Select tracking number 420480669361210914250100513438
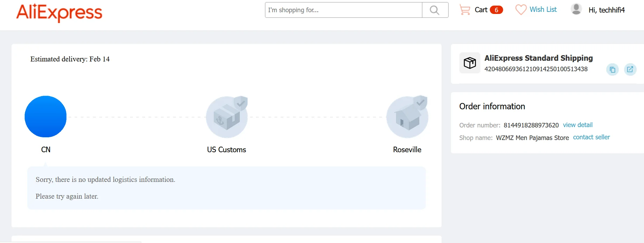This screenshot has width=644, height=243. [x=536, y=69]
